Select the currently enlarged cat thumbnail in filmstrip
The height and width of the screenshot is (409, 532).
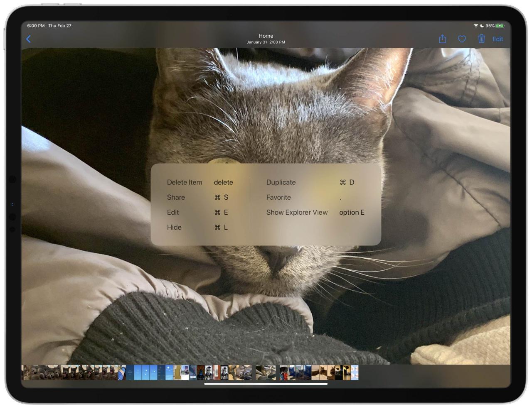tap(266, 372)
